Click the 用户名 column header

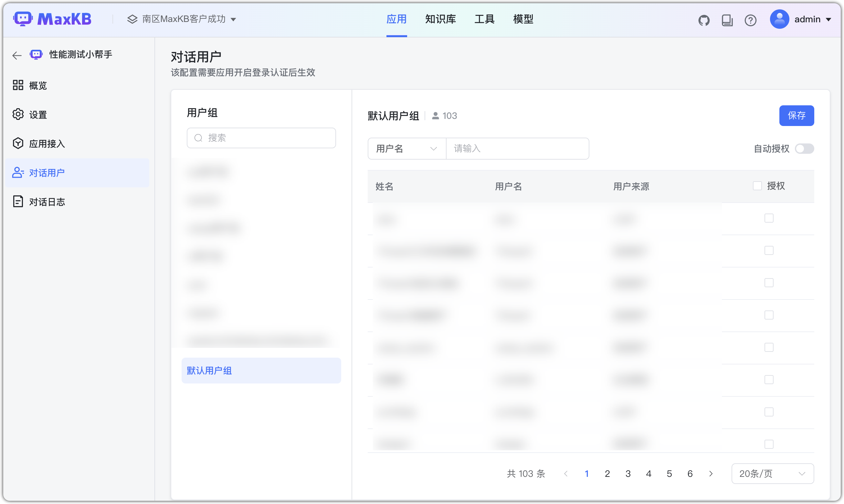(508, 186)
